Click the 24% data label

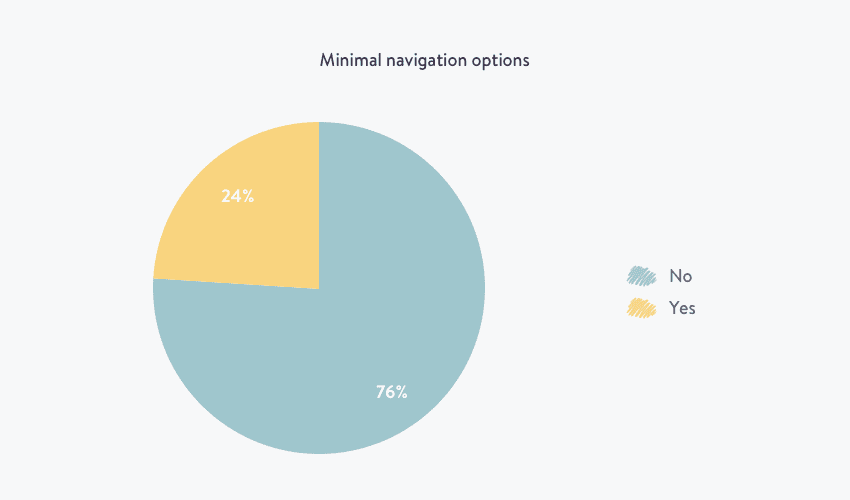(x=237, y=196)
